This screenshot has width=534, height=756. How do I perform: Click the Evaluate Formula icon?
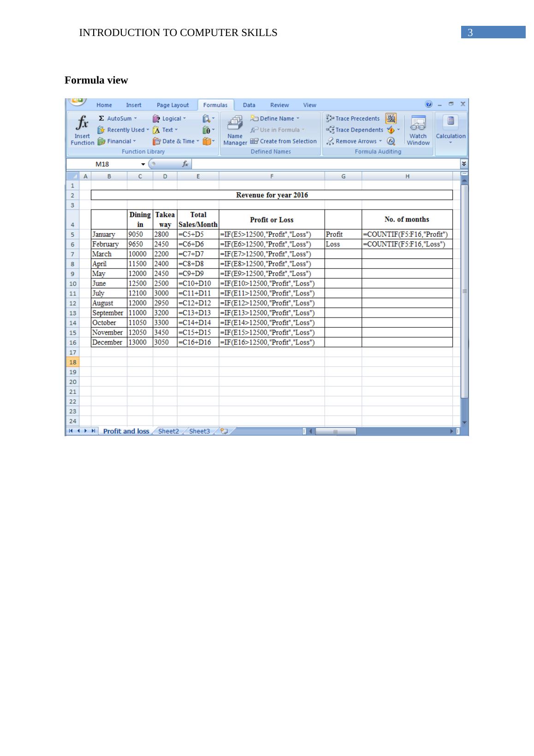(391, 141)
